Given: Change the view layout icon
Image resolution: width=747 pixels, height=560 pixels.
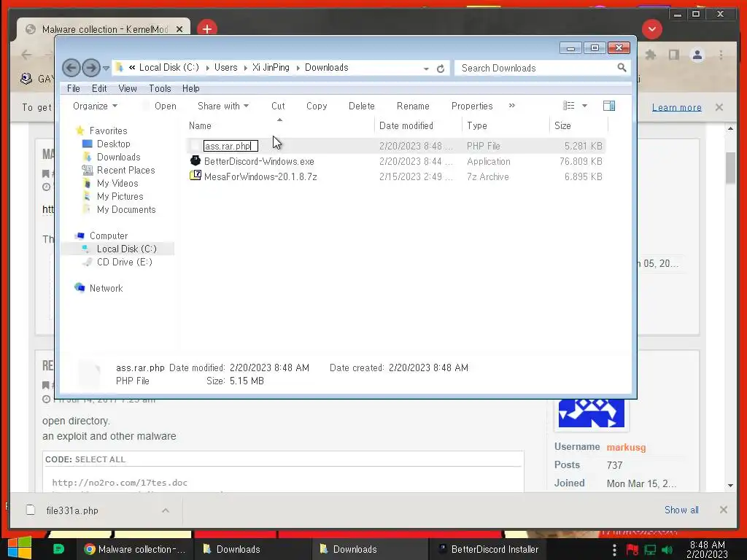Looking at the screenshot, I should tap(568, 106).
